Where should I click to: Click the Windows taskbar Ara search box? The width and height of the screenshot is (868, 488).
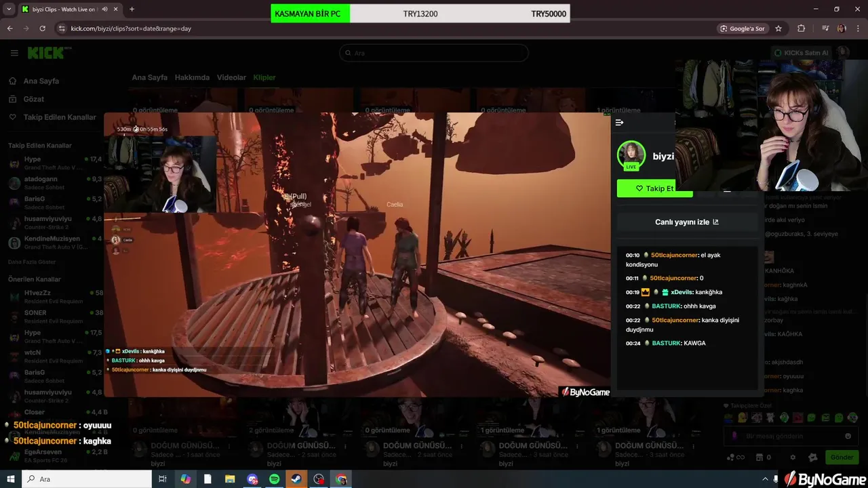point(87,479)
